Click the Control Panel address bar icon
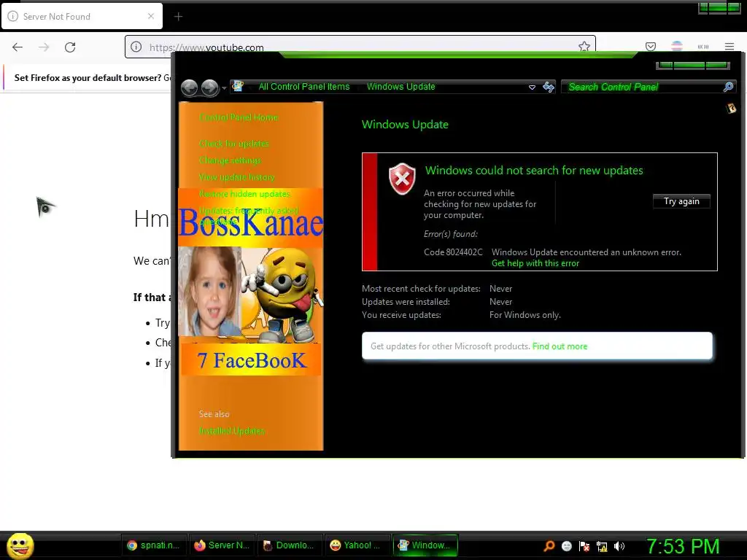Screen dimensions: 747x560 (238, 86)
